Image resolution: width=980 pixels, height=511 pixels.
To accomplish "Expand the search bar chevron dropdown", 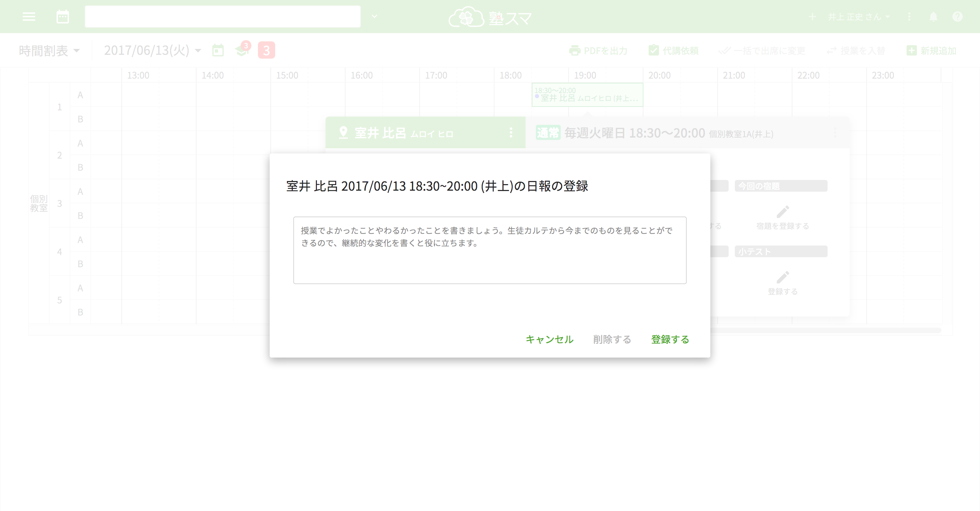I will click(374, 17).
